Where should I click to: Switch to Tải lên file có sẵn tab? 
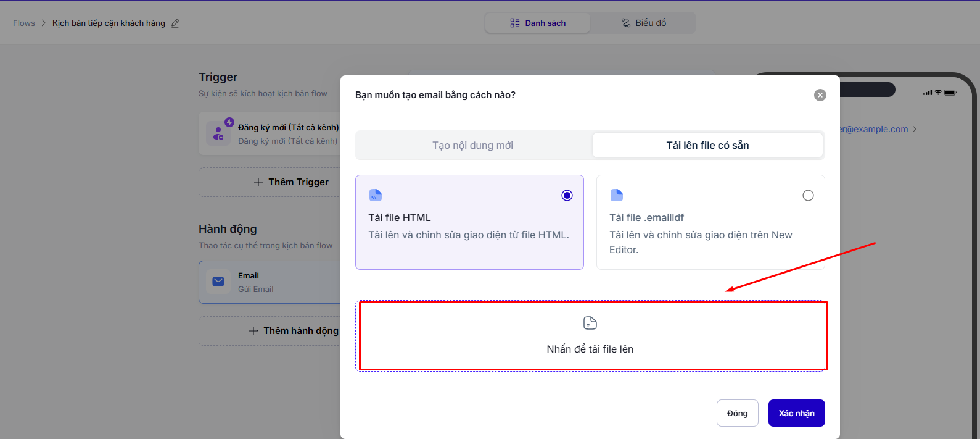(707, 146)
